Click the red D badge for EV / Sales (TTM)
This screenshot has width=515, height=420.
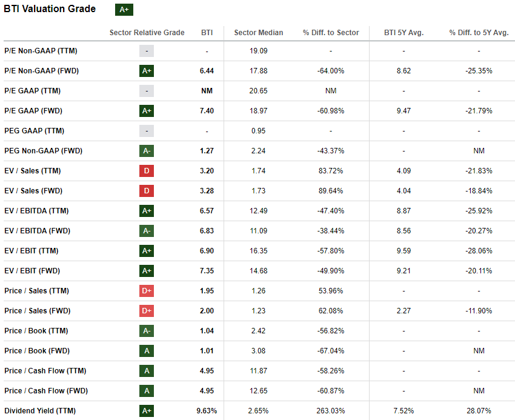point(146,171)
